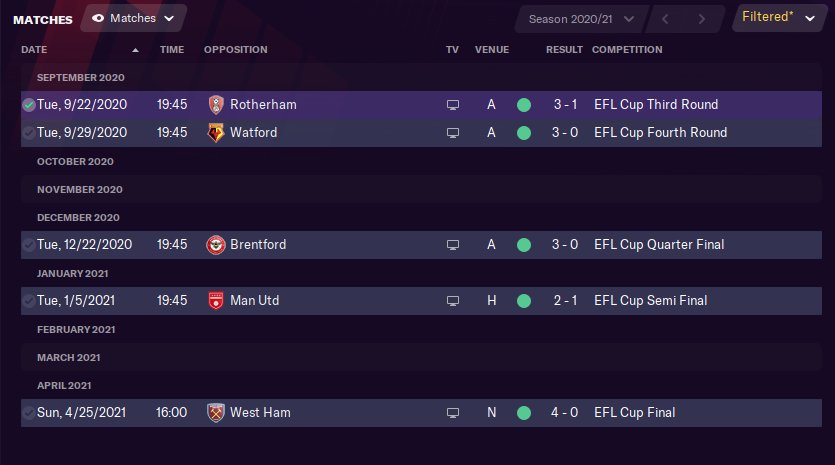
Task: Toggle the checkmark on Watford match row
Action: [x=29, y=133]
